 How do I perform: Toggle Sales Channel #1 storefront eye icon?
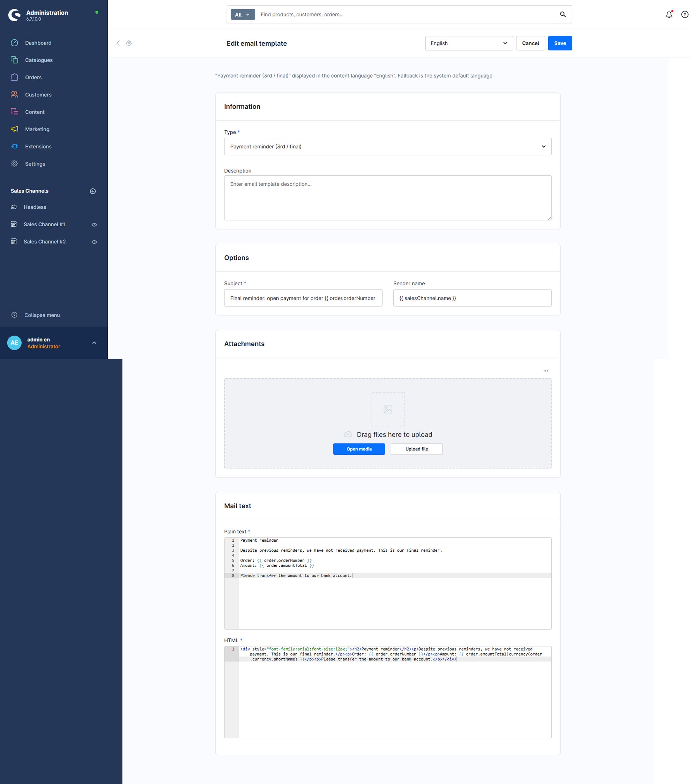(94, 225)
